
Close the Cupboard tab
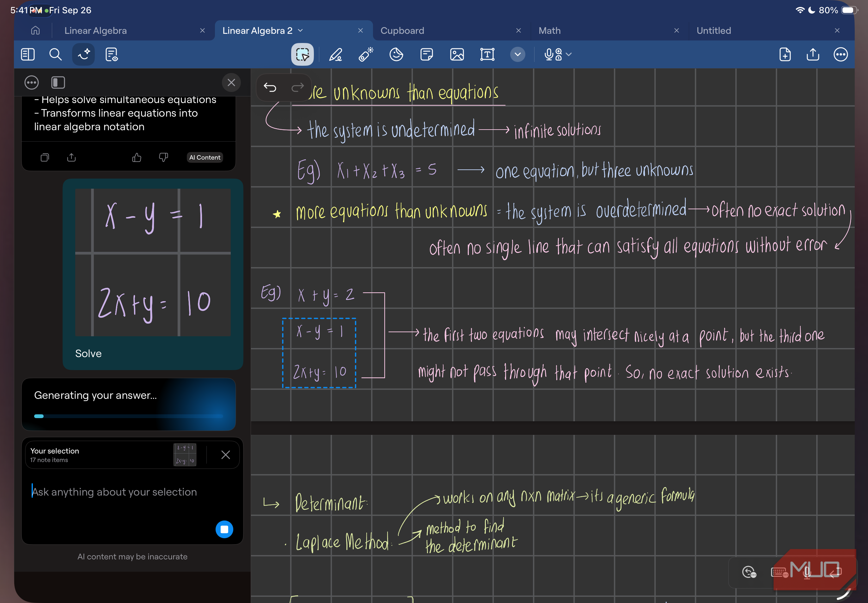pos(518,31)
